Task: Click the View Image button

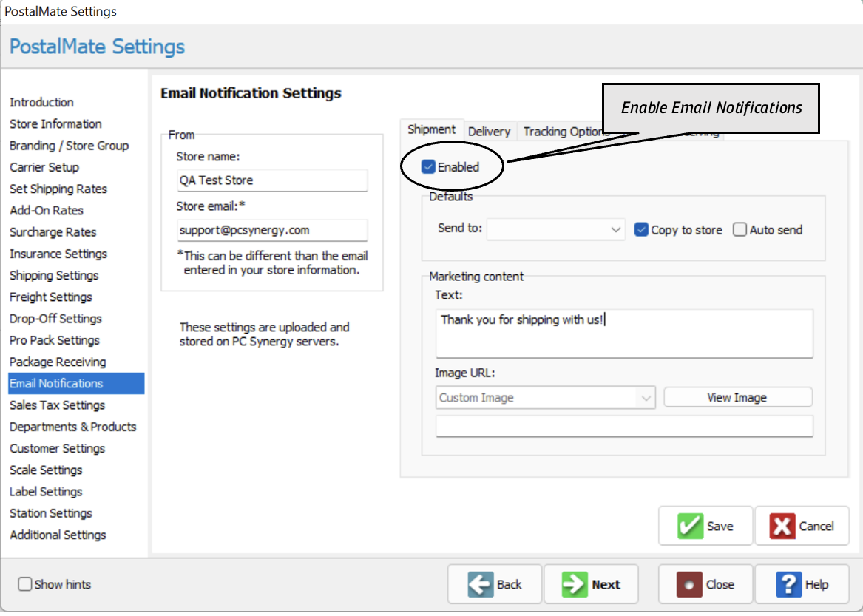Action: pyautogui.click(x=737, y=397)
